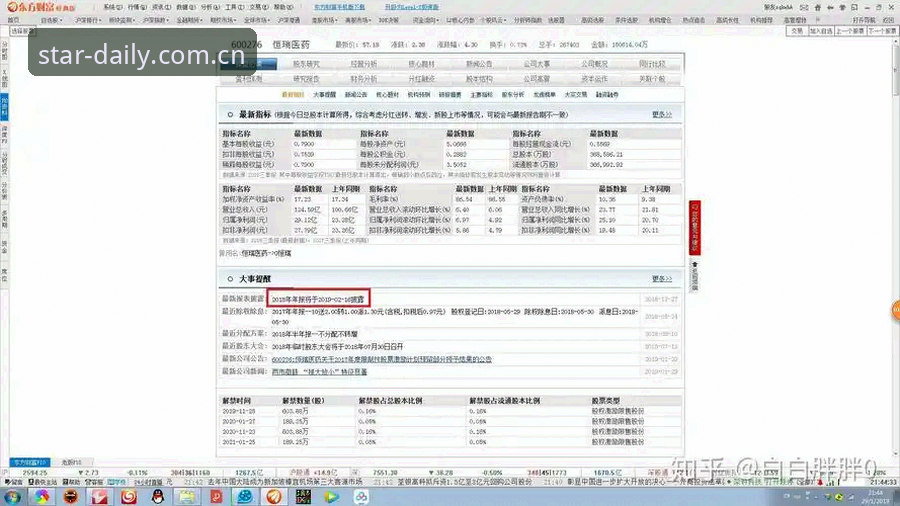Viewport: 900px width, 506px height.
Task: Select the 分红融资 tab
Action: (421, 79)
